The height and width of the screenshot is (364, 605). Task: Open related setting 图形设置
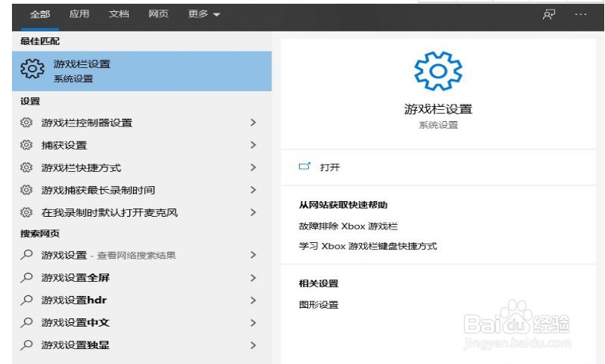click(x=319, y=305)
